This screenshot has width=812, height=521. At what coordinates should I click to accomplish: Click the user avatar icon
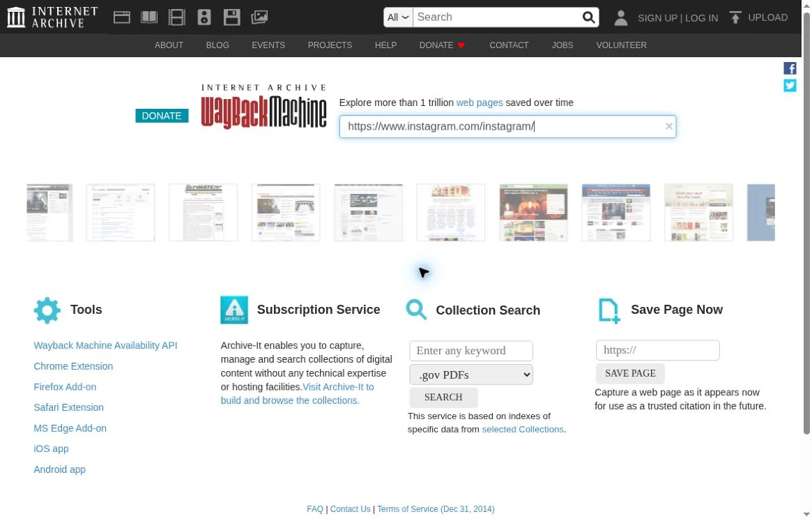(620, 18)
